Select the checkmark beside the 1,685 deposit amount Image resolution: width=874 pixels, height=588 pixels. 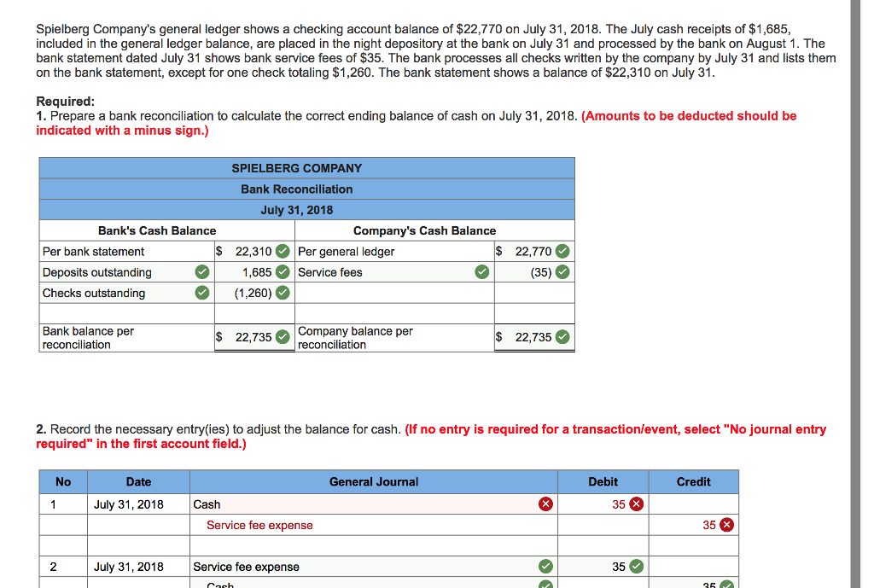tap(283, 271)
